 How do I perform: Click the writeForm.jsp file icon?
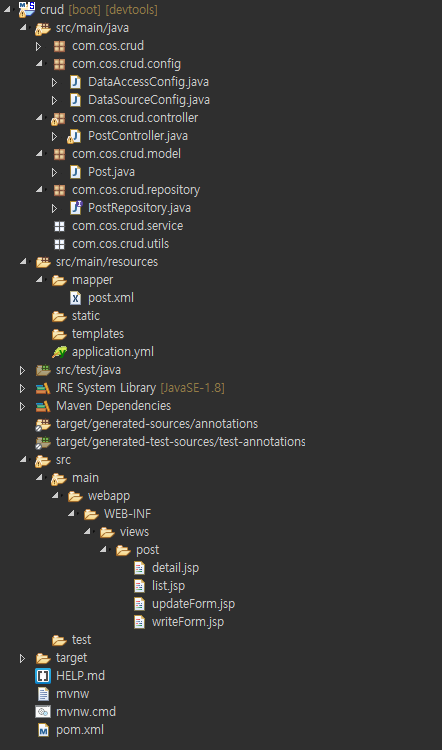[140, 622]
